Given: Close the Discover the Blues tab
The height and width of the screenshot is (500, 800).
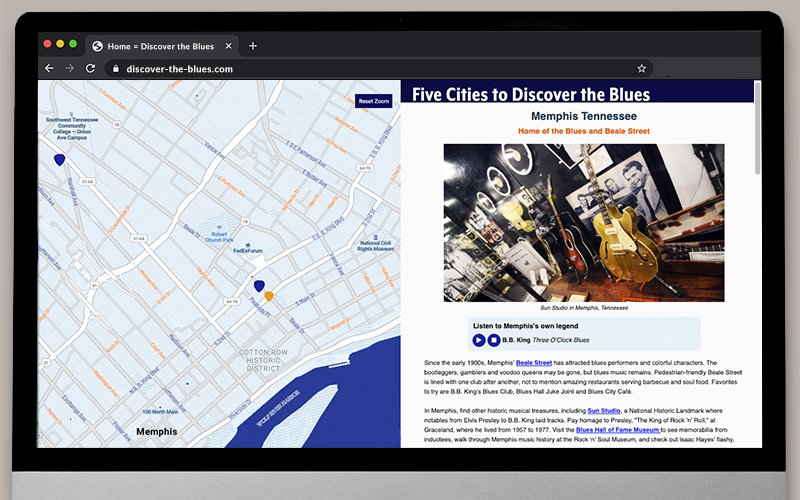Looking at the screenshot, I should click(229, 46).
